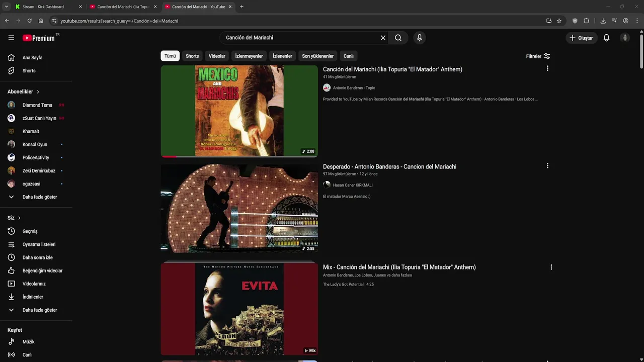Clear the search box text
Image resolution: width=644 pixels, height=362 pixels.
point(383,38)
